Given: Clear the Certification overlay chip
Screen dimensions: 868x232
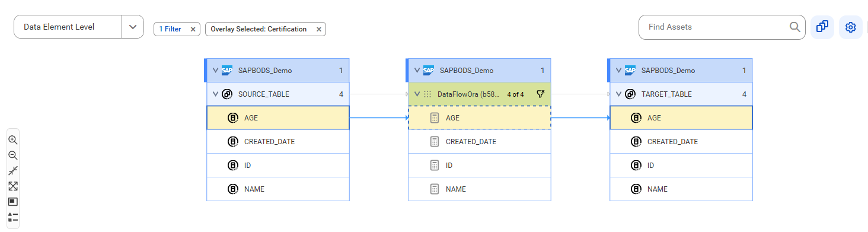Looking at the screenshot, I should point(318,29).
